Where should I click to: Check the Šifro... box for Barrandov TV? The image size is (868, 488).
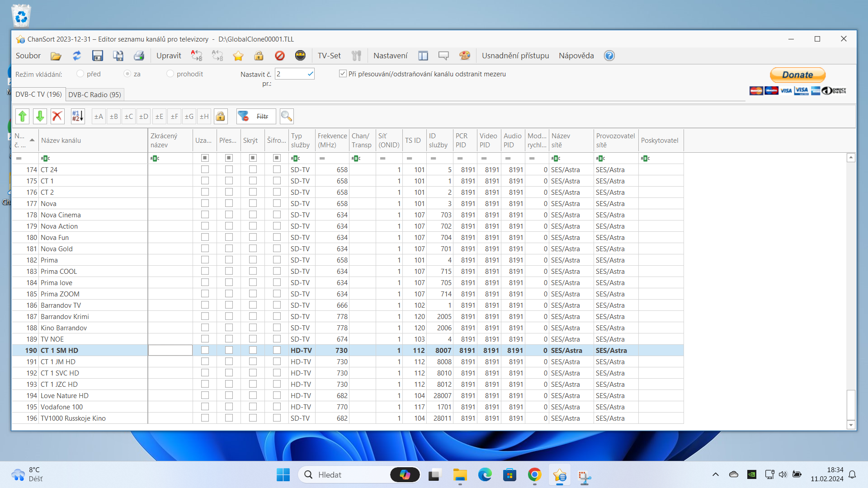tap(277, 305)
